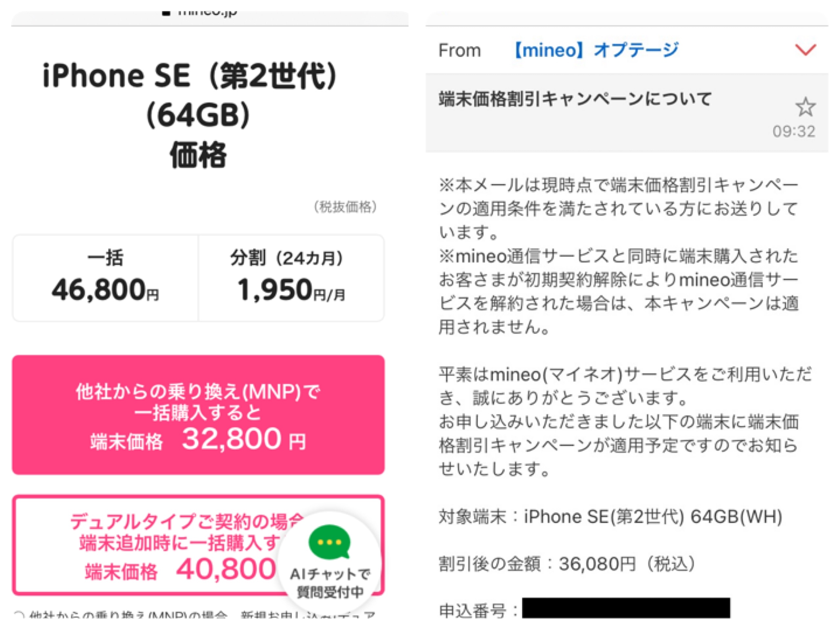Tap the 【mineo】オプテージ sender name
This screenshot has width=840, height=630.
596,50
